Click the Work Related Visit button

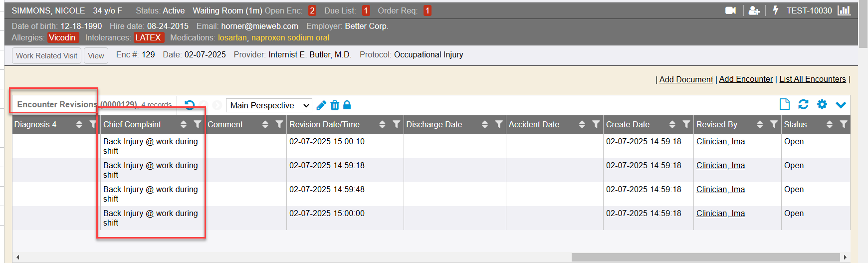pyautogui.click(x=46, y=56)
